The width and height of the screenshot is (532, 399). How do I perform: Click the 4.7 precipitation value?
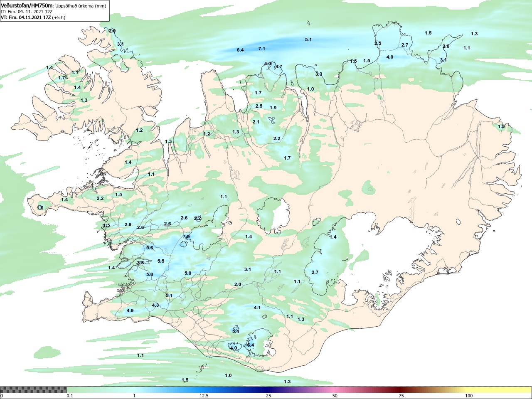(279, 66)
